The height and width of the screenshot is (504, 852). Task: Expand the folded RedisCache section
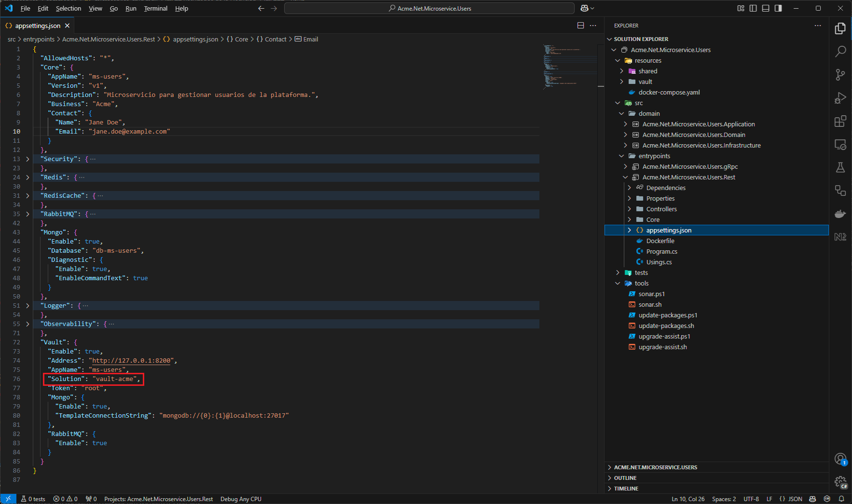pos(27,195)
